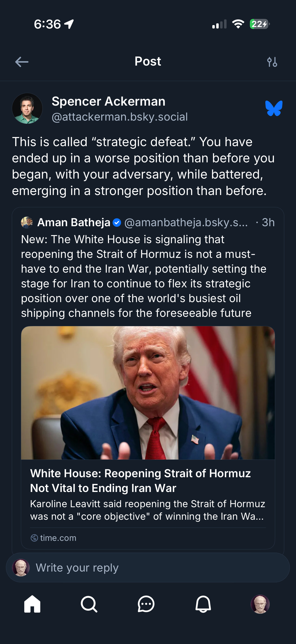The height and width of the screenshot is (644, 296).
Task: Tap the time.com source link
Action: [58, 538]
